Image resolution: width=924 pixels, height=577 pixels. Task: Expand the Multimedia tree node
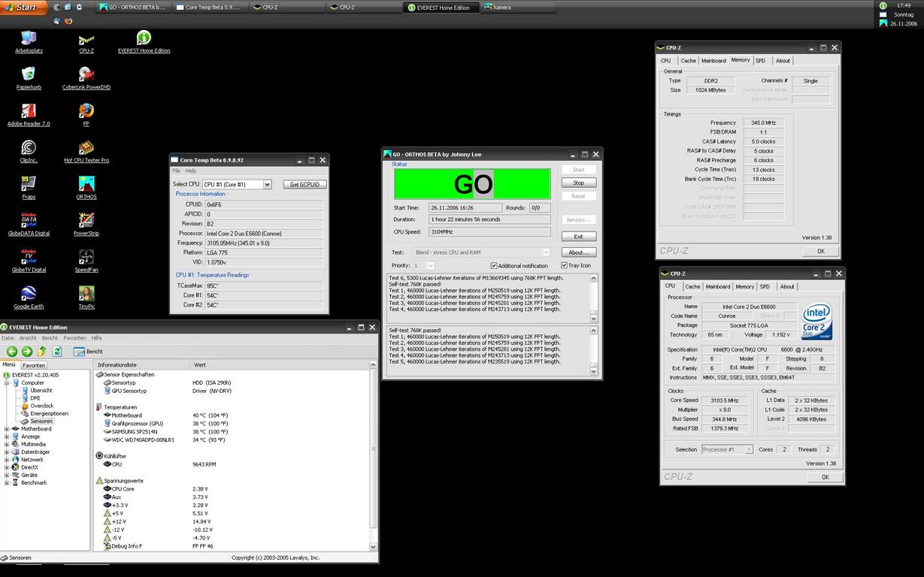coord(7,444)
